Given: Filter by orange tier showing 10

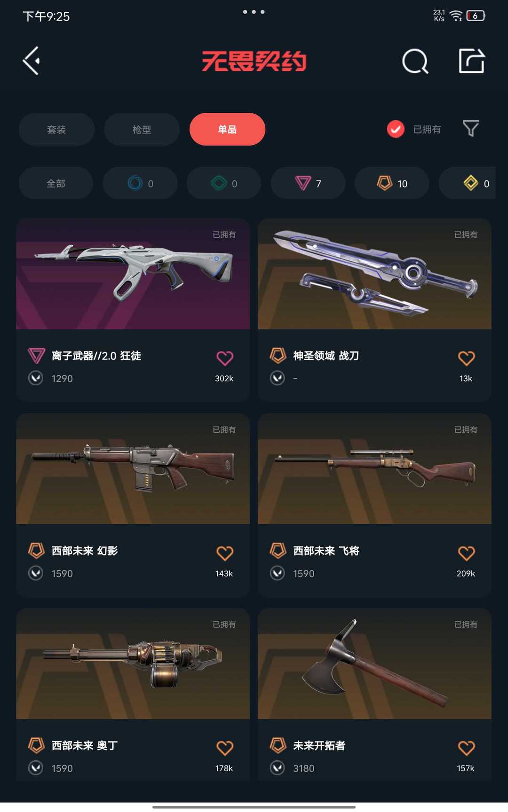Looking at the screenshot, I should 392,183.
